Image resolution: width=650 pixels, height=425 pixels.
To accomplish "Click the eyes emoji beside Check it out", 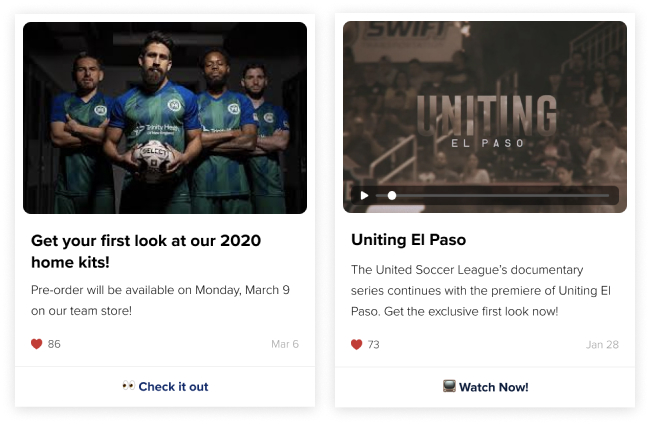I will (129, 386).
